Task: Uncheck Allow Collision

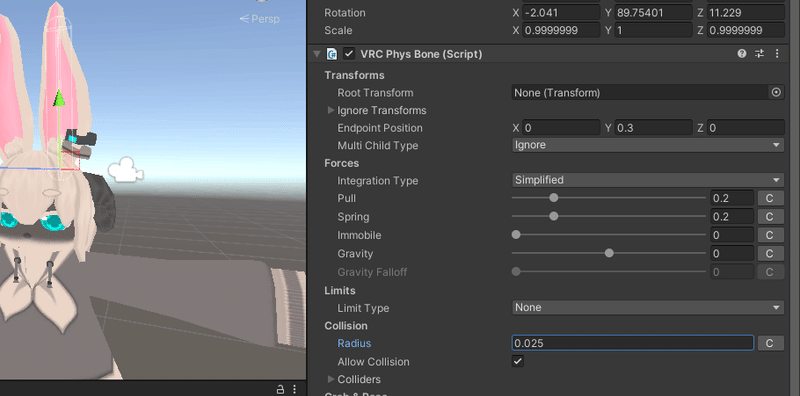Action: pyautogui.click(x=518, y=361)
